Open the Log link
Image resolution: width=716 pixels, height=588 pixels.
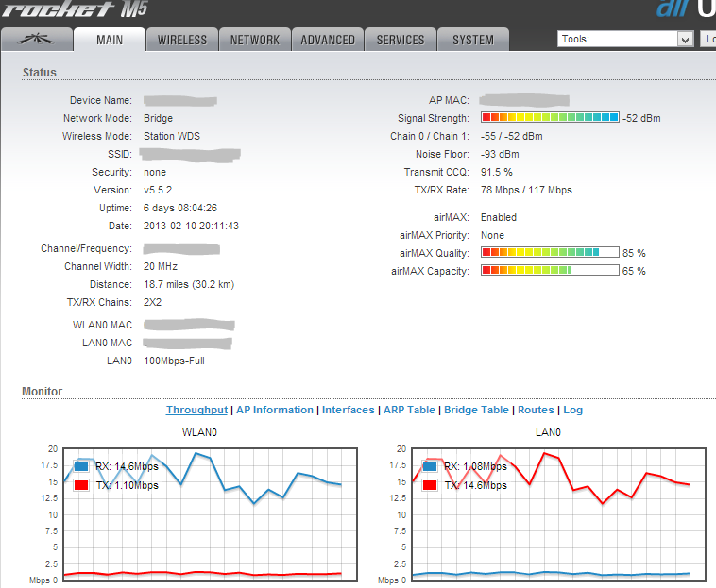pyautogui.click(x=572, y=410)
